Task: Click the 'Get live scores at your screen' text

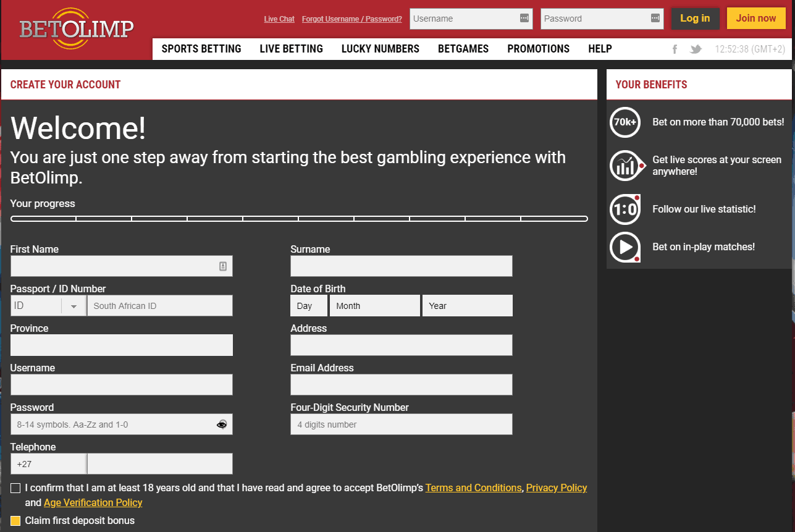Action: click(717, 160)
